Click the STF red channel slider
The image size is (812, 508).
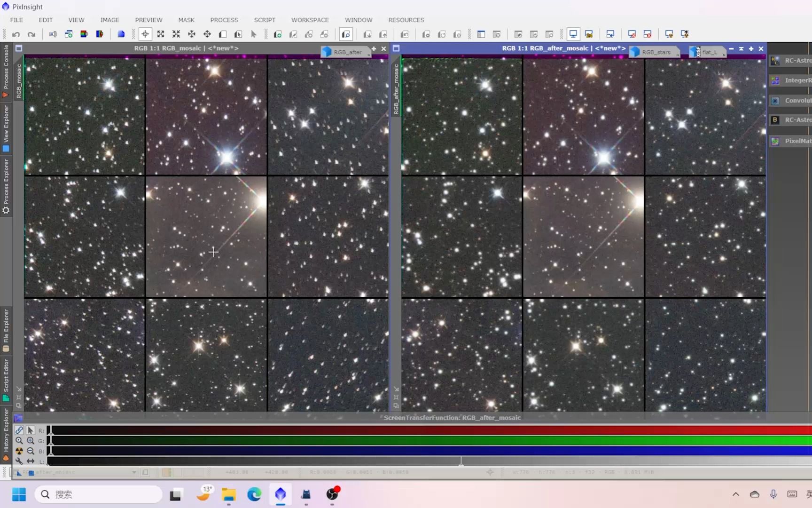click(429, 430)
